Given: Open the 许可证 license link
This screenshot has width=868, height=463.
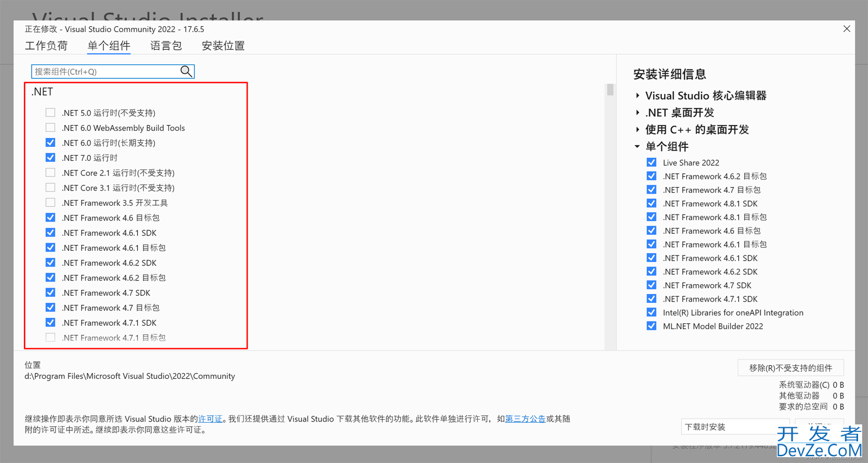Looking at the screenshot, I should tap(210, 419).
